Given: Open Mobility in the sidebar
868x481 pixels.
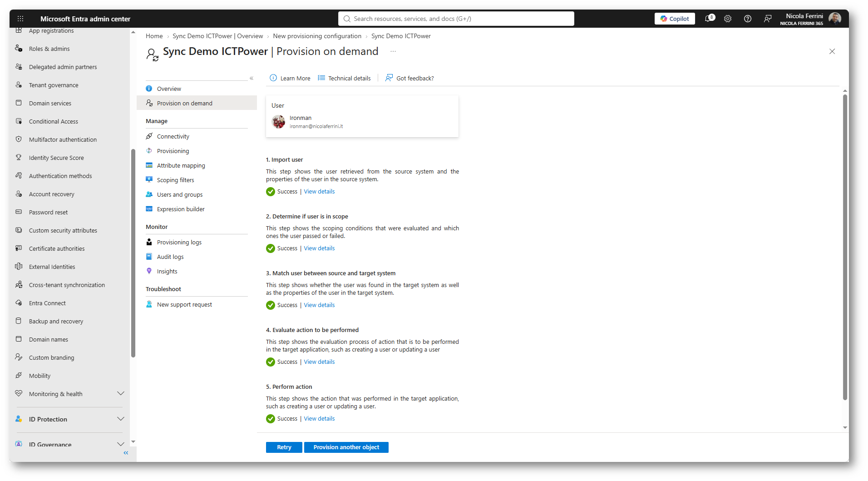Looking at the screenshot, I should pos(40,376).
